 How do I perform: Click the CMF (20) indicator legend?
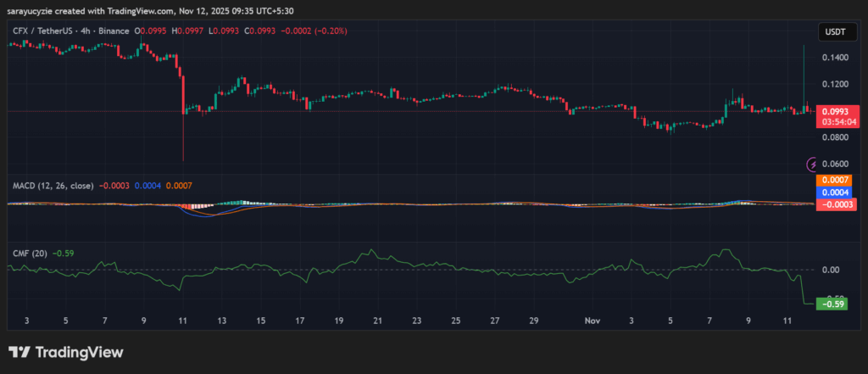(x=29, y=252)
